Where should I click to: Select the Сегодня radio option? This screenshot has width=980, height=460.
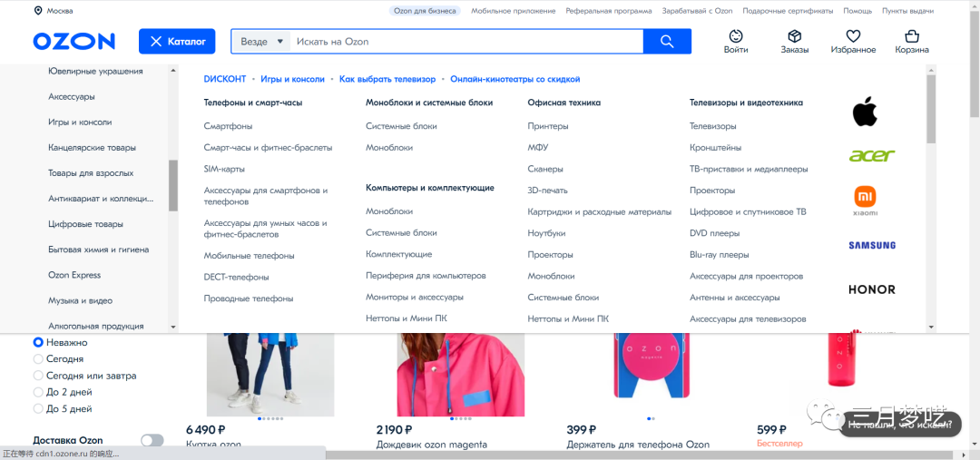coord(38,359)
